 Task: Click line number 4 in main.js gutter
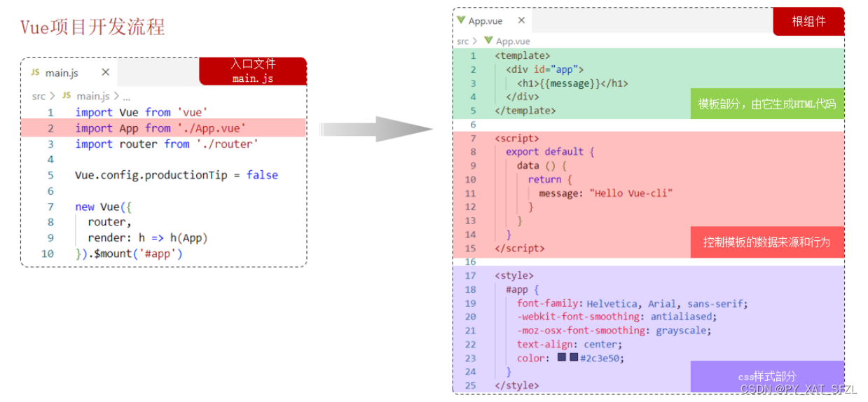[50, 160]
